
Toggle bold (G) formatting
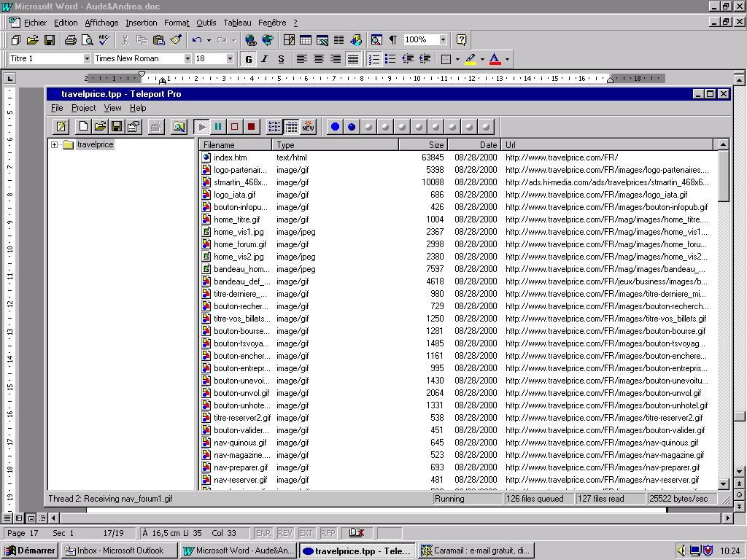[x=248, y=59]
